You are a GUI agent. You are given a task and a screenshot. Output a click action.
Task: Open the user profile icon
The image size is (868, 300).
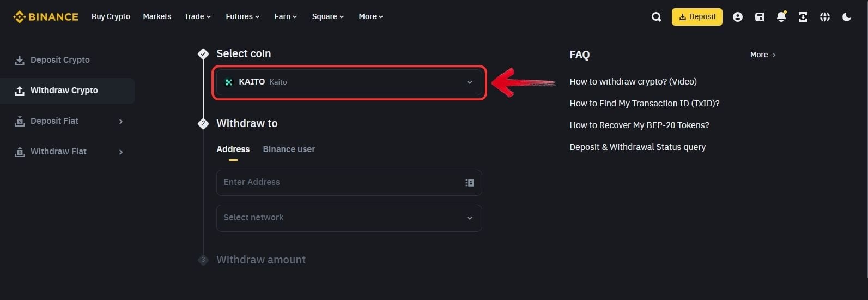[x=737, y=17]
